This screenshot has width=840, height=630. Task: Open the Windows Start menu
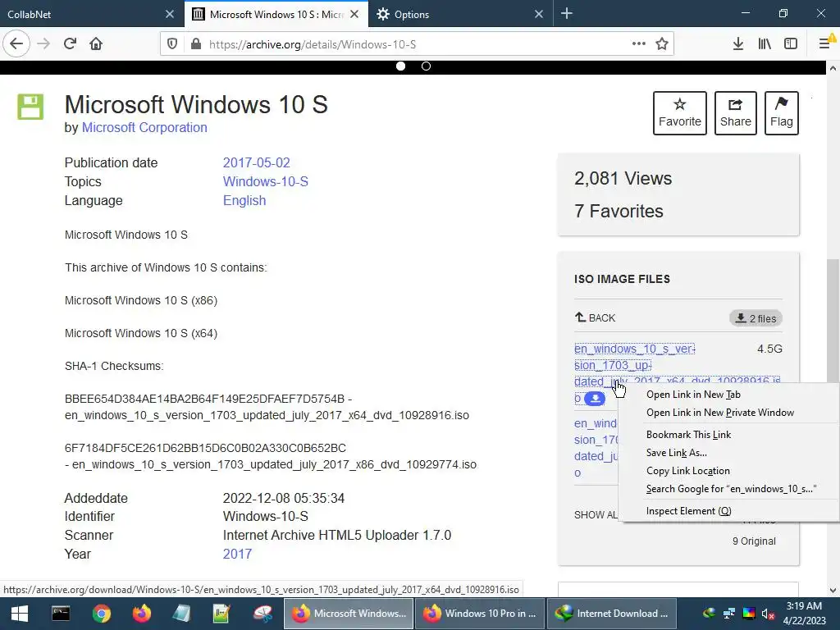click(x=20, y=614)
